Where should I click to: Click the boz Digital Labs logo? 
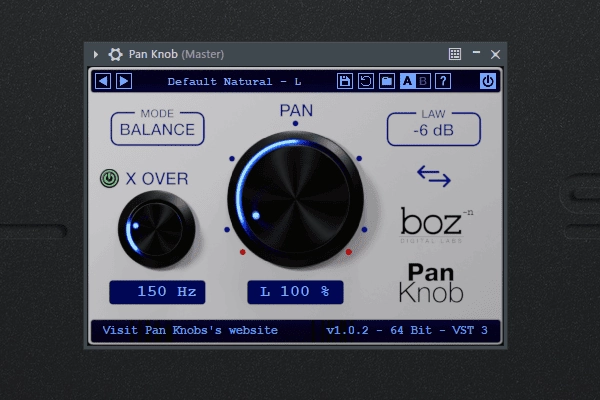[436, 225]
